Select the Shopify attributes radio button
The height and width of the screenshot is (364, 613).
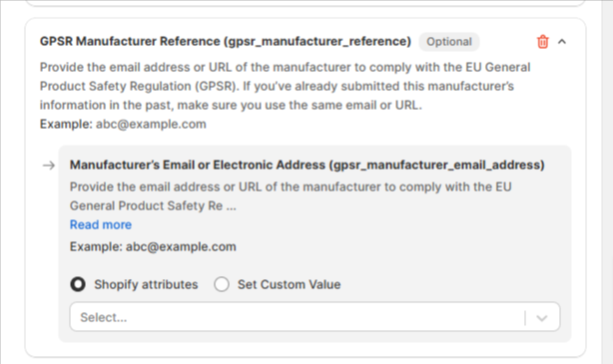pyautogui.click(x=78, y=284)
